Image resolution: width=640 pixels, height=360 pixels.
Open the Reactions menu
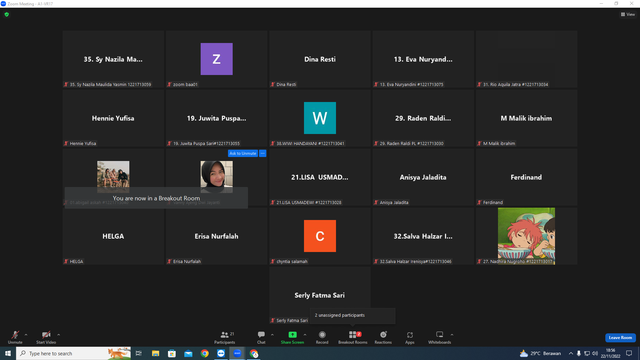pos(383,337)
